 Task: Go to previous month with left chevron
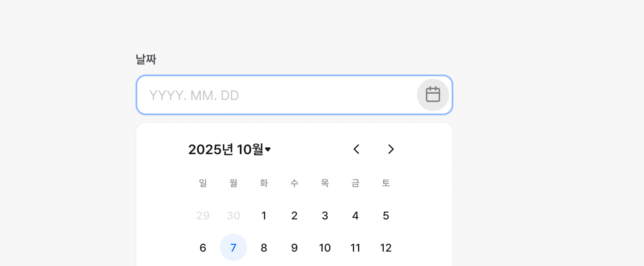click(356, 149)
